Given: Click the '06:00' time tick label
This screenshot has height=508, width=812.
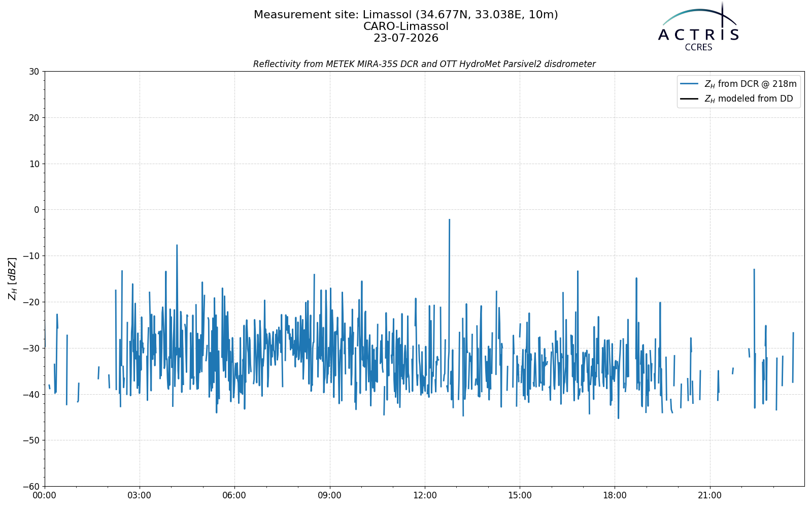Looking at the screenshot, I should click(x=234, y=495).
